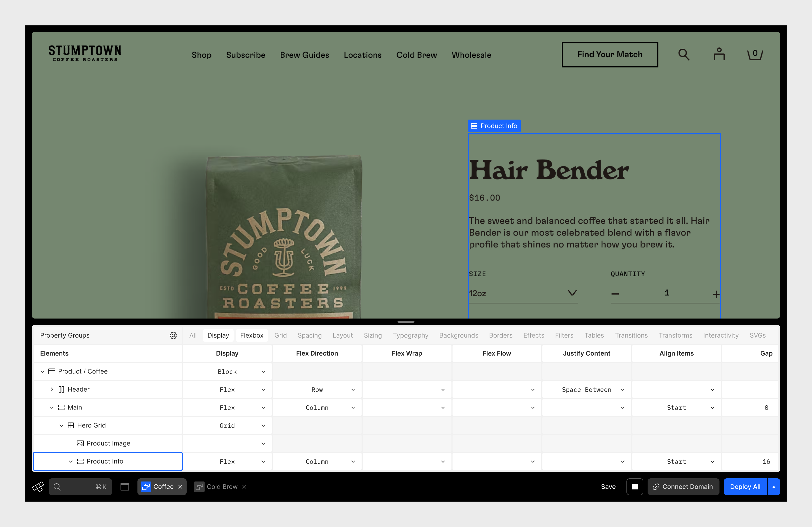
Task: Click the Header columns element icon
Action: point(61,389)
